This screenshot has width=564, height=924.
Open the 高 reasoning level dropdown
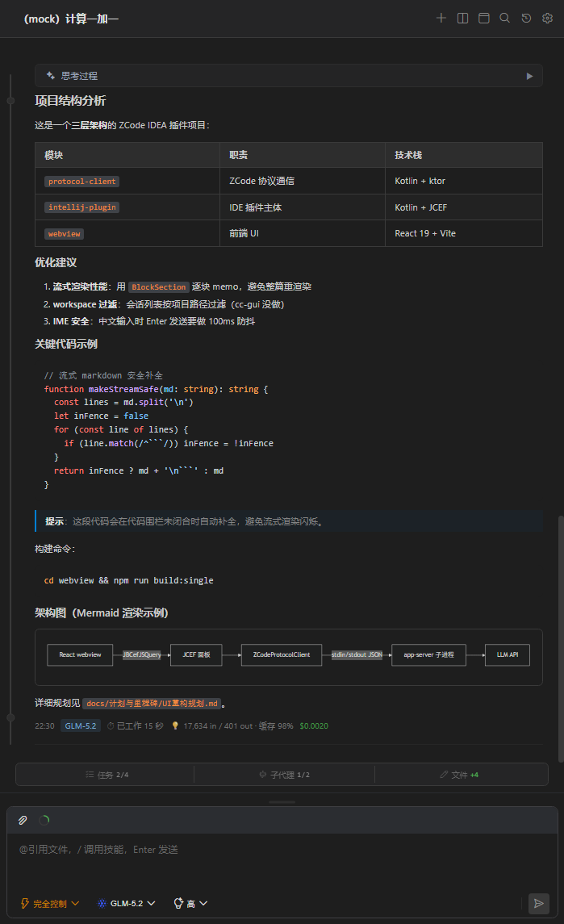(191, 903)
